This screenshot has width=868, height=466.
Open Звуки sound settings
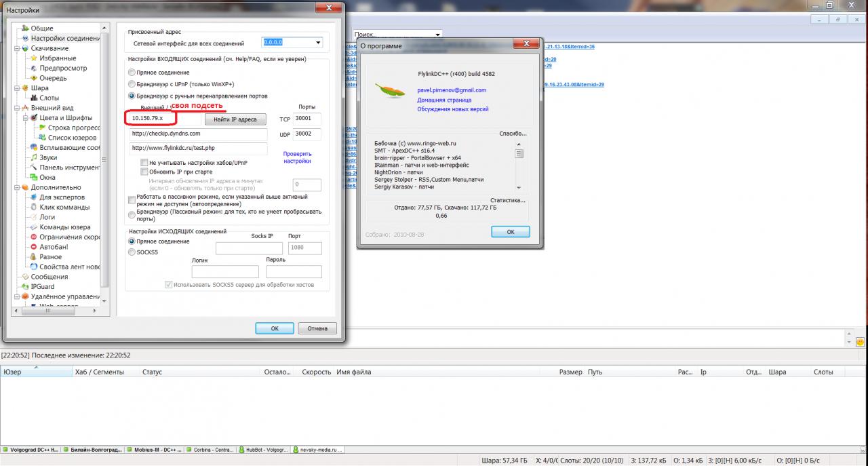[48, 157]
